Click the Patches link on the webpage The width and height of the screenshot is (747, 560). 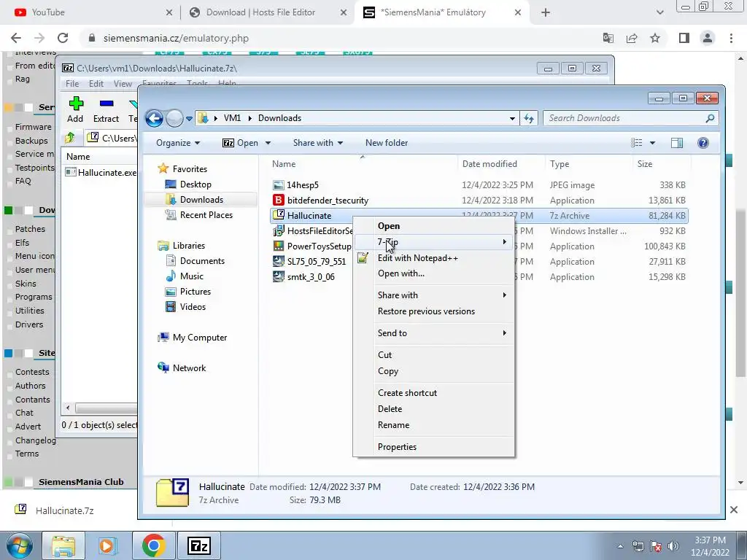30,229
